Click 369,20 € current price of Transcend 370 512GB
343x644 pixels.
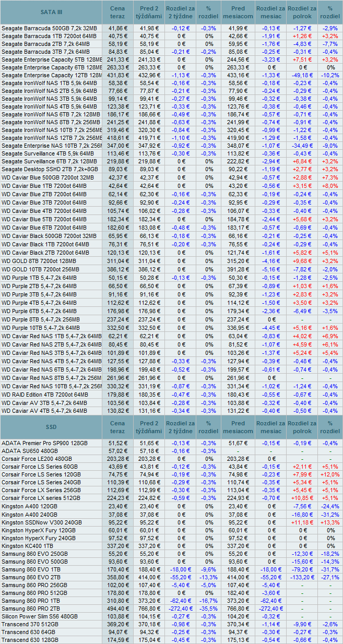point(117,625)
